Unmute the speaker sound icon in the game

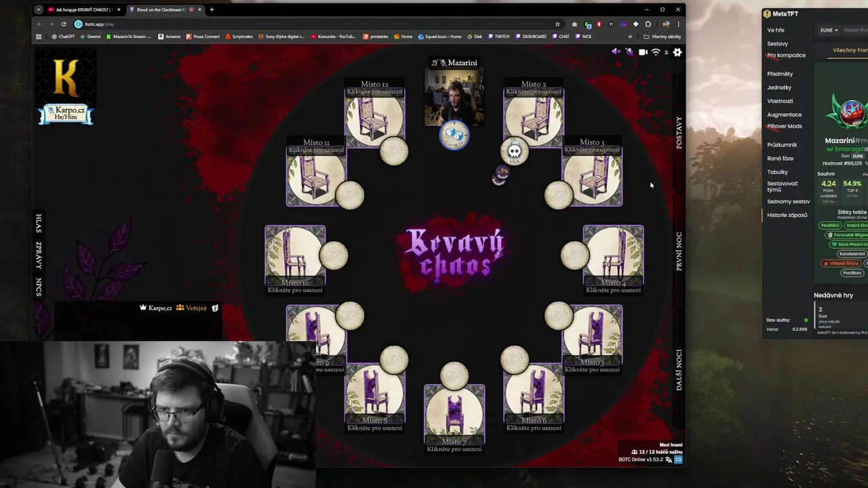pos(616,52)
